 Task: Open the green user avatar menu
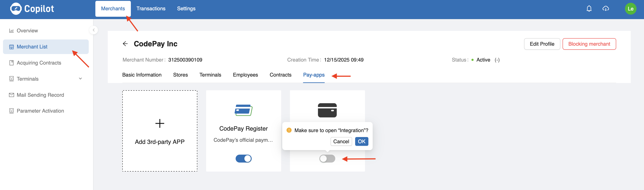pos(630,9)
